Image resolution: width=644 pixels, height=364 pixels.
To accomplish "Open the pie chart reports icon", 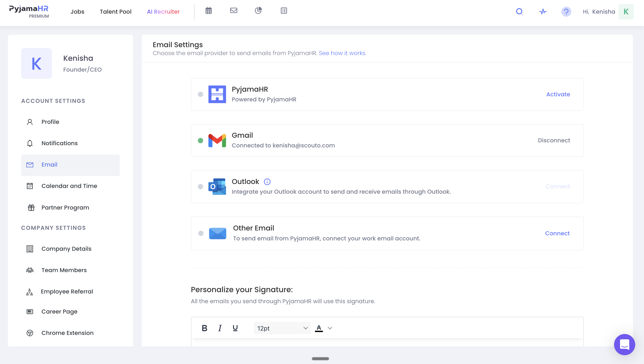I will (258, 11).
